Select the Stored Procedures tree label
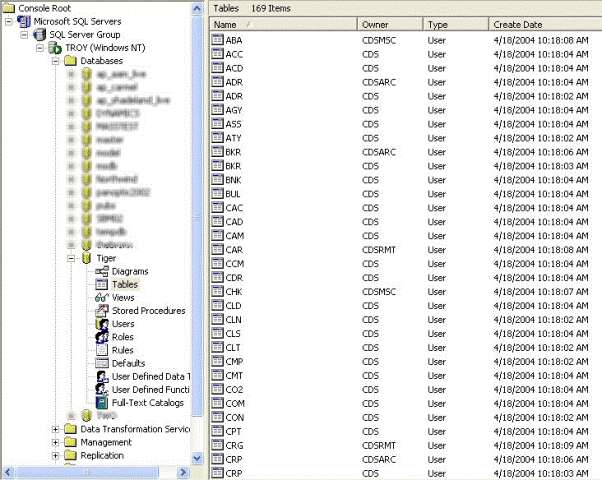The image size is (602, 480). pyautogui.click(x=149, y=311)
